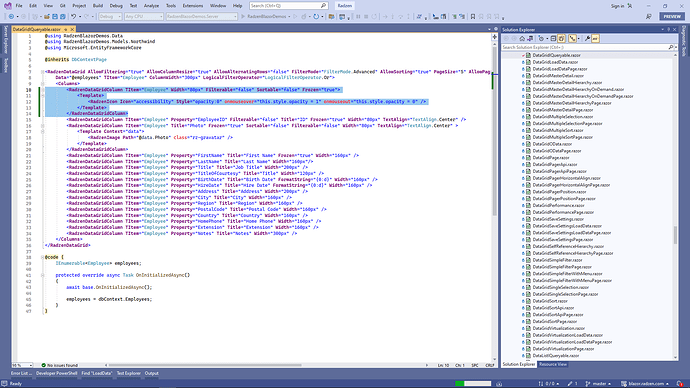Click the Undo toolbar icon
The width and height of the screenshot is (690, 388).
pos(73,16)
